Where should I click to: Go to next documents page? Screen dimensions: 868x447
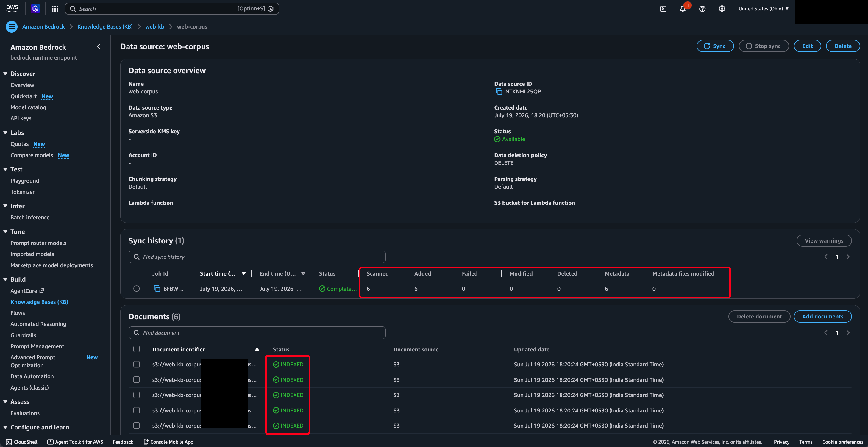(x=848, y=332)
